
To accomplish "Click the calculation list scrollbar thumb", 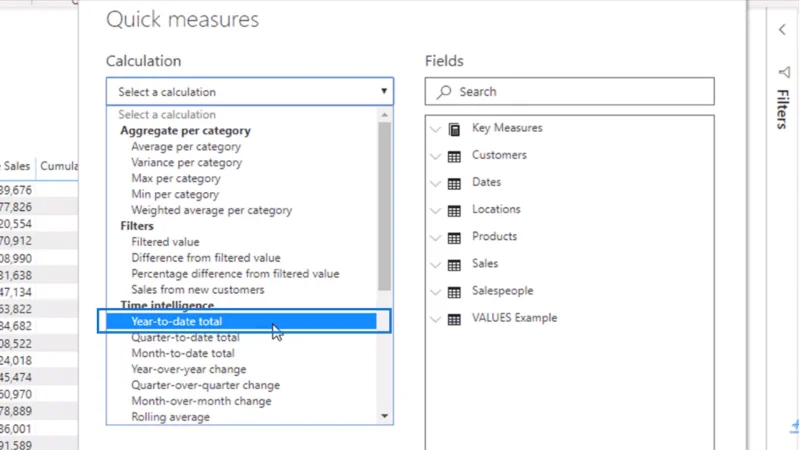I will click(385, 207).
